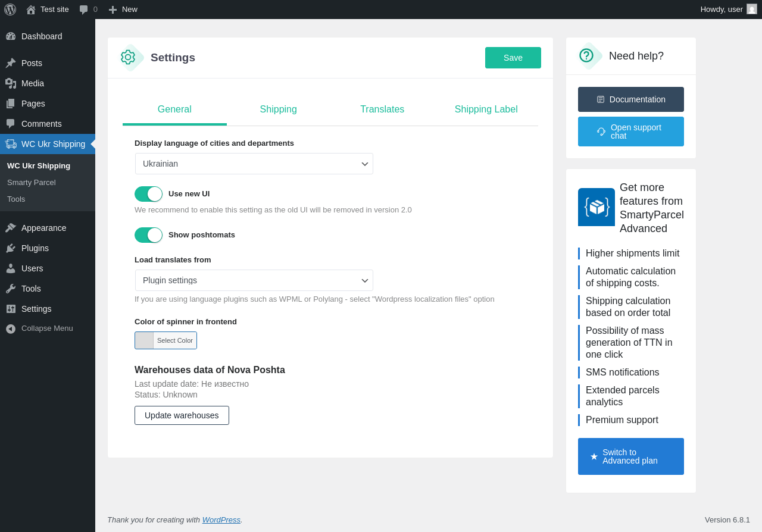Image resolution: width=762 pixels, height=532 pixels.
Task: Click the Last update date line
Action: (x=192, y=384)
